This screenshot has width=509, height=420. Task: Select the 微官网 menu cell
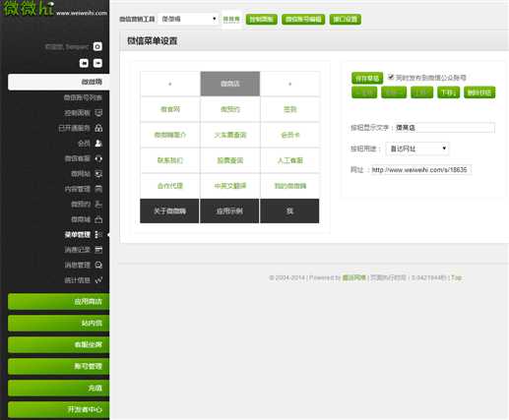coord(170,109)
